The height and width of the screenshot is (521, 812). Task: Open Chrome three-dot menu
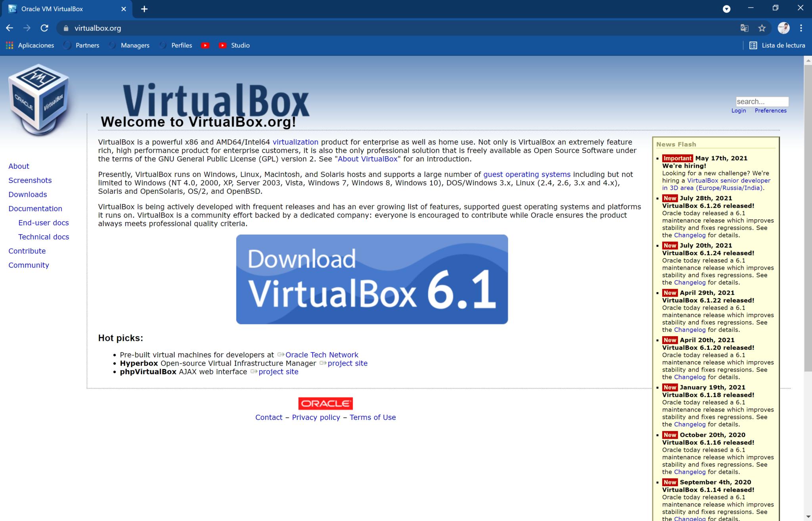pos(801,28)
